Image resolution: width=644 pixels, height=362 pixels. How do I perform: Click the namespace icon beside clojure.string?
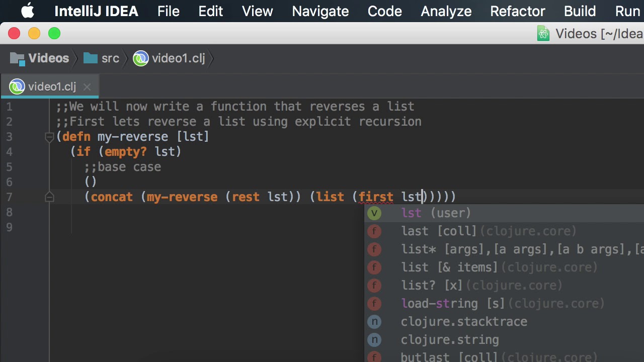pyautogui.click(x=374, y=340)
